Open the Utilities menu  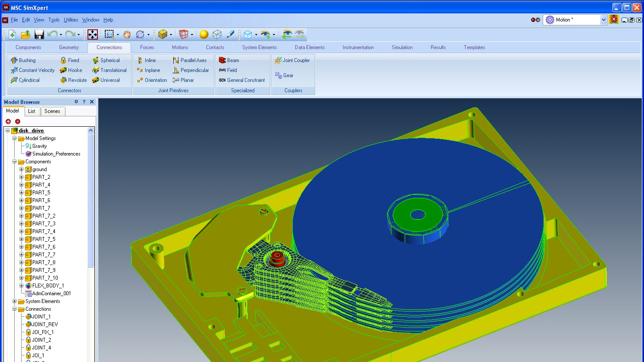coord(71,20)
